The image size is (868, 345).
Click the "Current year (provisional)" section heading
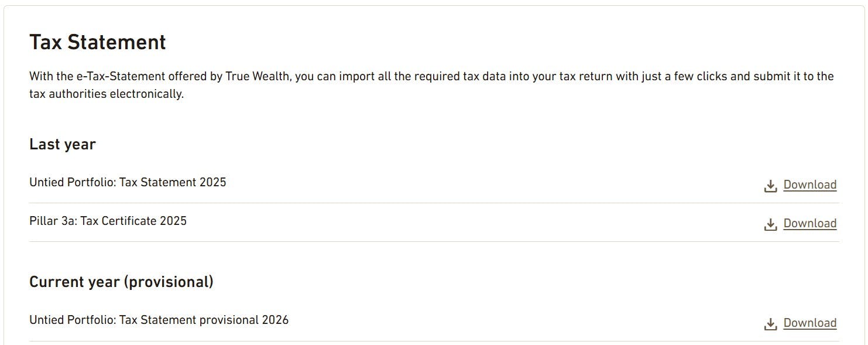[121, 282]
